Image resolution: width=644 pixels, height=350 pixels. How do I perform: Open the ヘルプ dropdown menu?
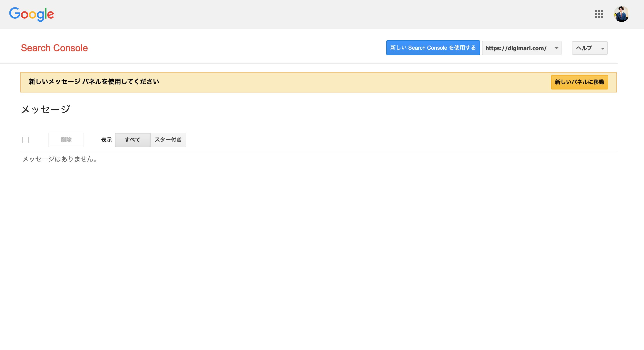(x=590, y=48)
